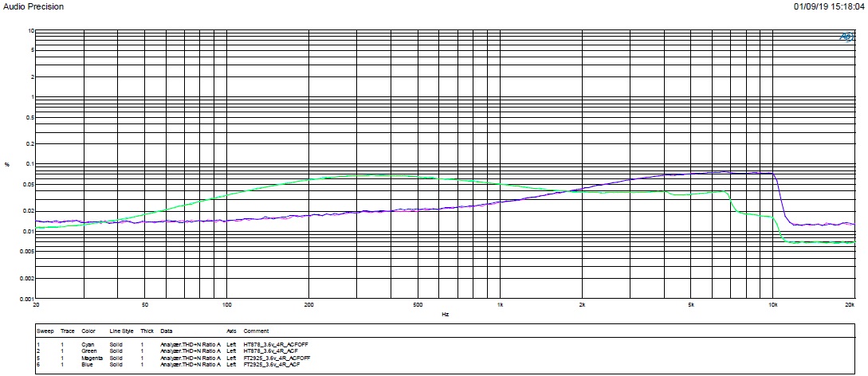The image size is (868, 376).
Task: Click the FT2925_3.6v_4R_ACFOFF comment
Action: click(x=277, y=358)
